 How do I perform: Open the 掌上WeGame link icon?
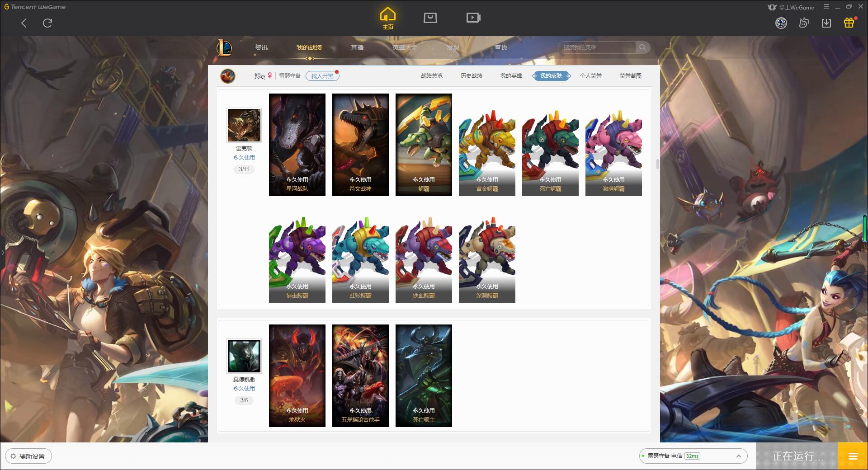click(791, 7)
